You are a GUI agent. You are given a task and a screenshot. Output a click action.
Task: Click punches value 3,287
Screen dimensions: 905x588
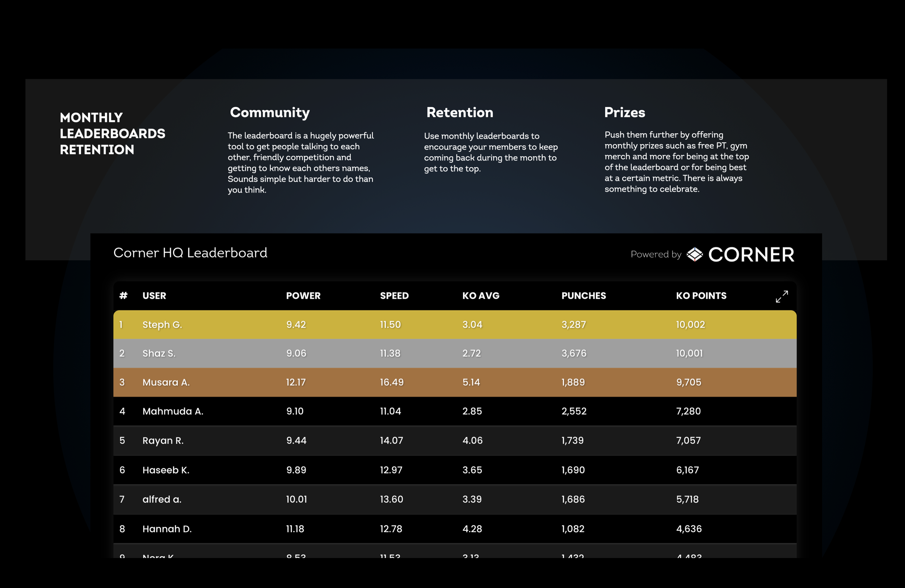[x=574, y=324]
